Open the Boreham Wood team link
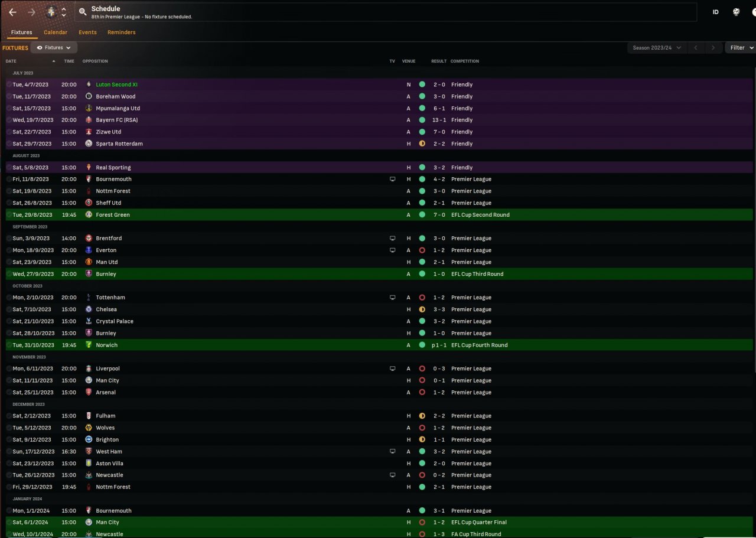Image resolution: width=756 pixels, height=538 pixels. 116,96
